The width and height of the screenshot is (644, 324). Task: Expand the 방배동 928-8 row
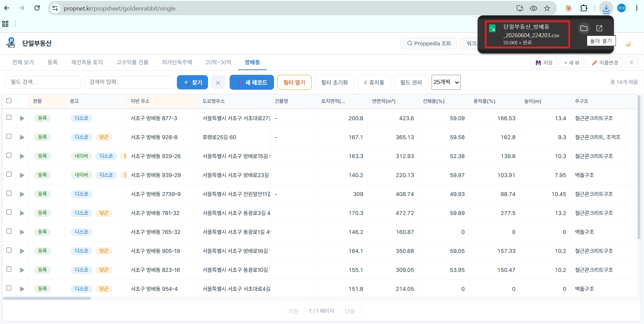(22, 137)
